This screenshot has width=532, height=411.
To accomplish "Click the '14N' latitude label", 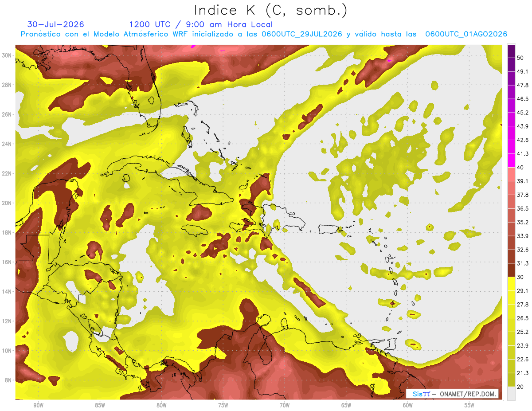I will point(7,292).
